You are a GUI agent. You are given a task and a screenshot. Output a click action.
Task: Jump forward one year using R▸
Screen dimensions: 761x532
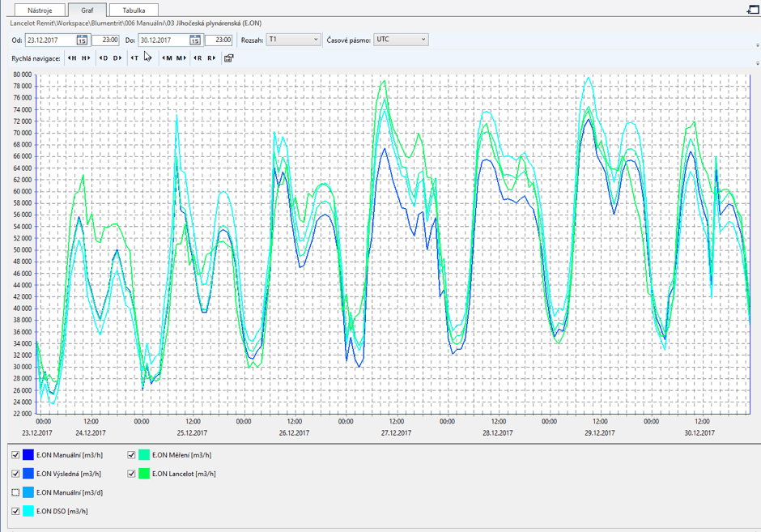click(x=211, y=58)
